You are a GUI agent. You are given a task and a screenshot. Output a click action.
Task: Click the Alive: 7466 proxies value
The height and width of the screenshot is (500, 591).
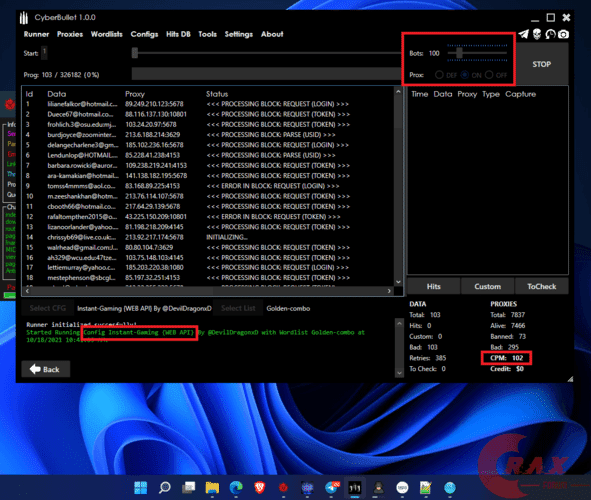[x=507, y=326]
